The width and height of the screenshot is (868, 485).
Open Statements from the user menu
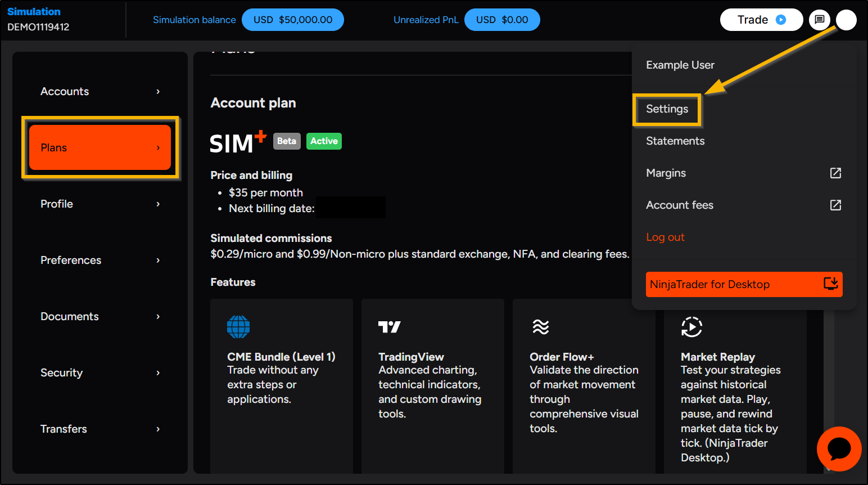[675, 141]
